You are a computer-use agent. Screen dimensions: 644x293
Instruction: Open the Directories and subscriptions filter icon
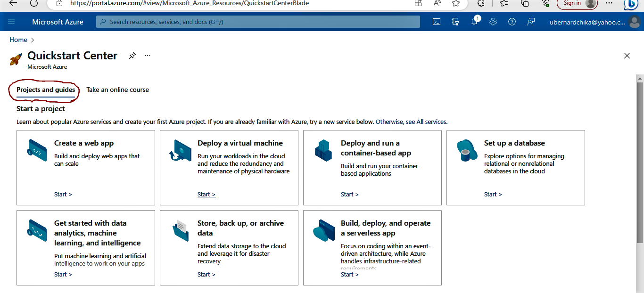point(455,22)
